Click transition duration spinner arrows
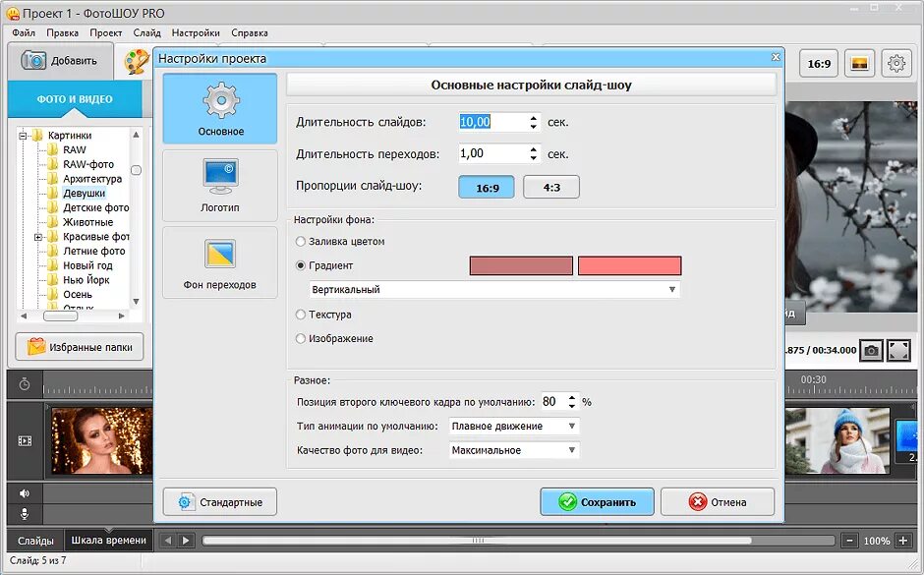This screenshot has width=924, height=575. [x=534, y=153]
